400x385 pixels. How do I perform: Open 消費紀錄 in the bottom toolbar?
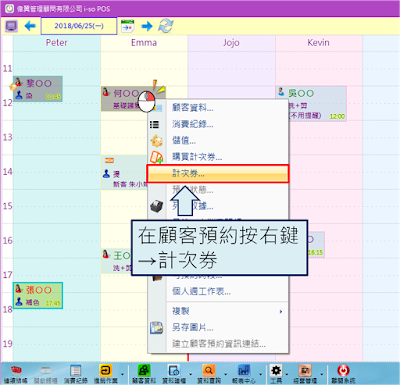tap(76, 374)
